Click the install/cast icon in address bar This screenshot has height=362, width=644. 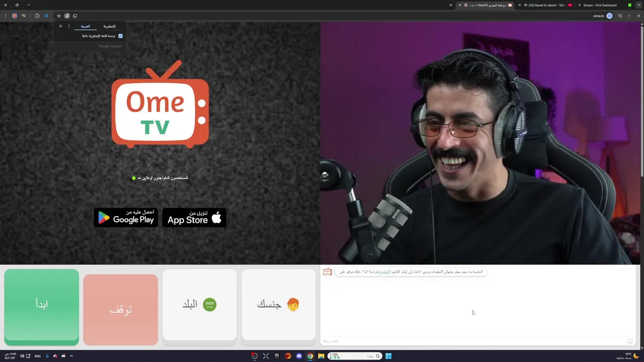point(75,16)
